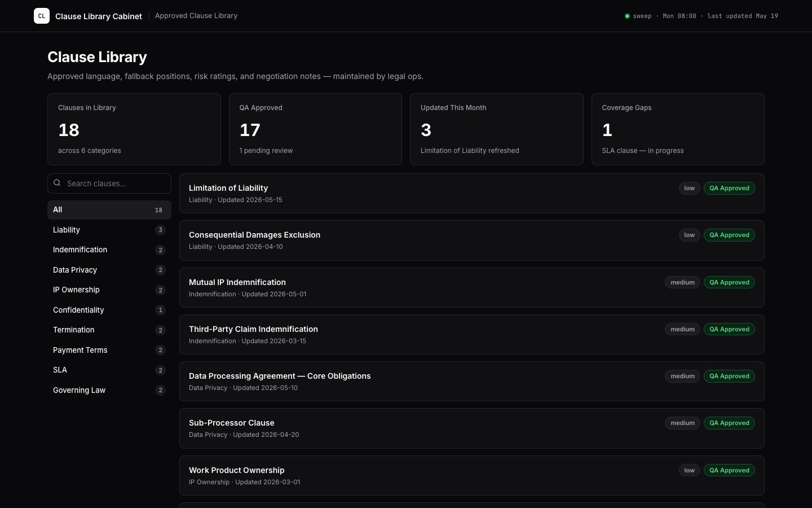Click the Approved Clause Library header label
The image size is (812, 508).
click(x=196, y=16)
